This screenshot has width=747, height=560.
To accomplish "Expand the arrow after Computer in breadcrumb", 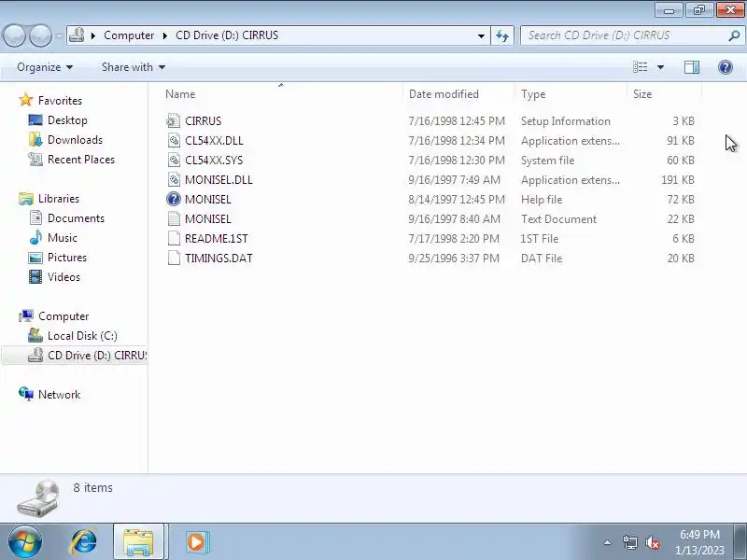I will pyautogui.click(x=165, y=35).
